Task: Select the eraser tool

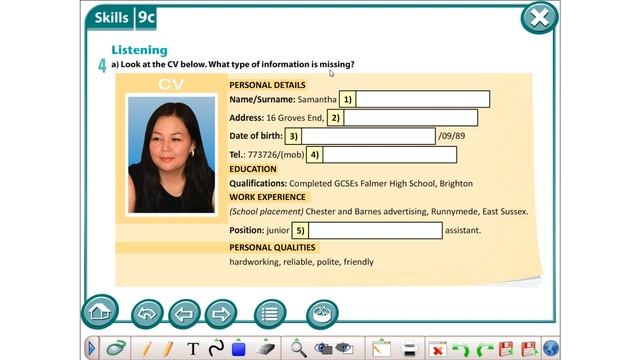Action: click(265, 348)
